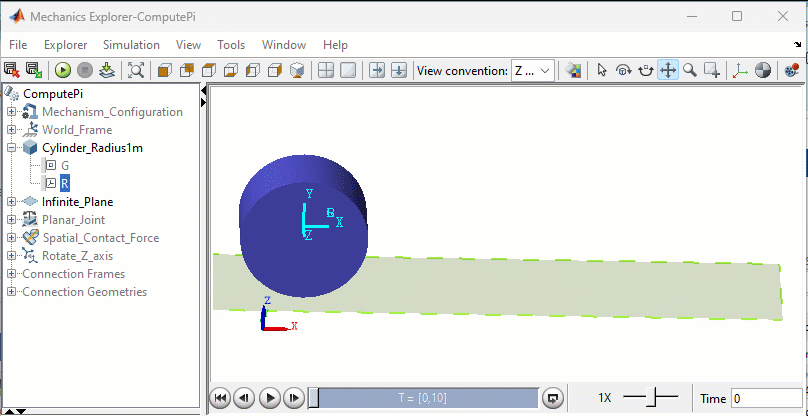
Task: Click the green Run simulation toolbar icon
Action: [63, 70]
